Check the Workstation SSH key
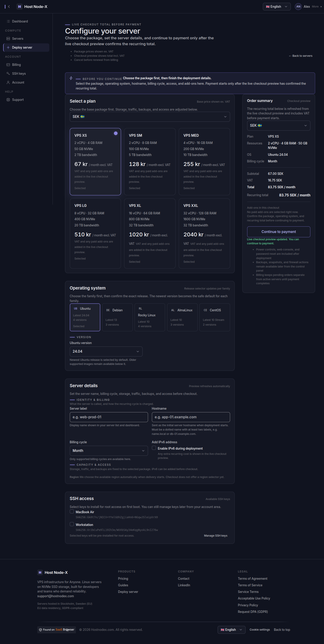324x644 pixels. 72,524
